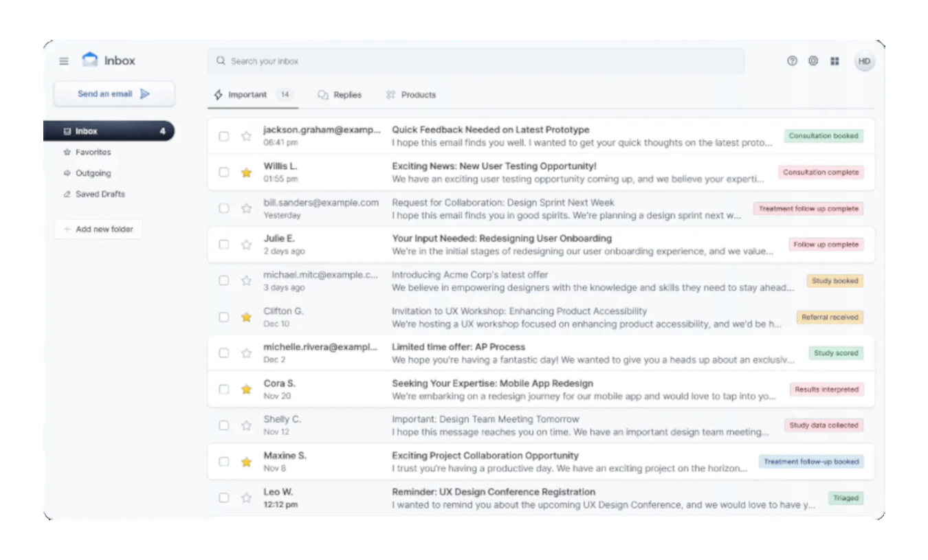Click the Study booked tag
Screen dimensions: 928x560
[835, 280]
